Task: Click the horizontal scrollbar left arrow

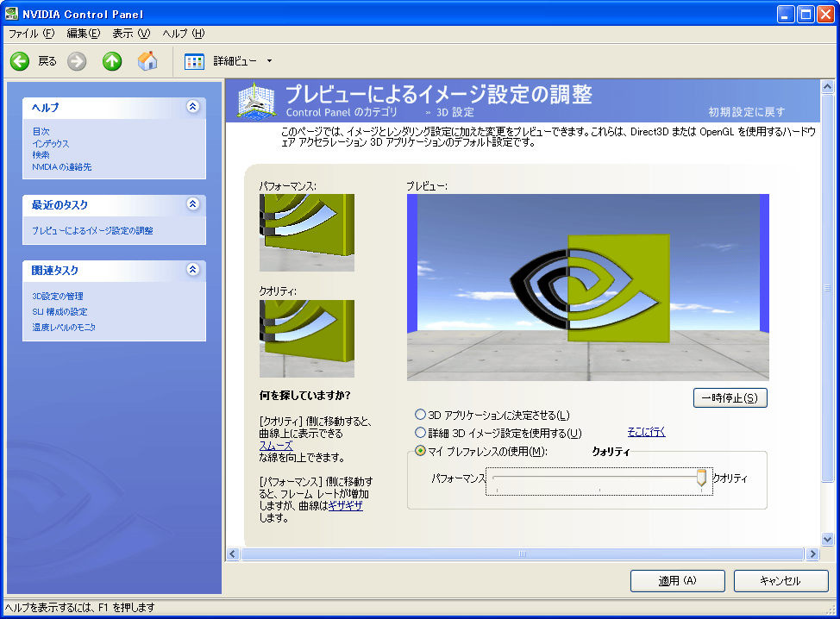Action: pos(233,553)
